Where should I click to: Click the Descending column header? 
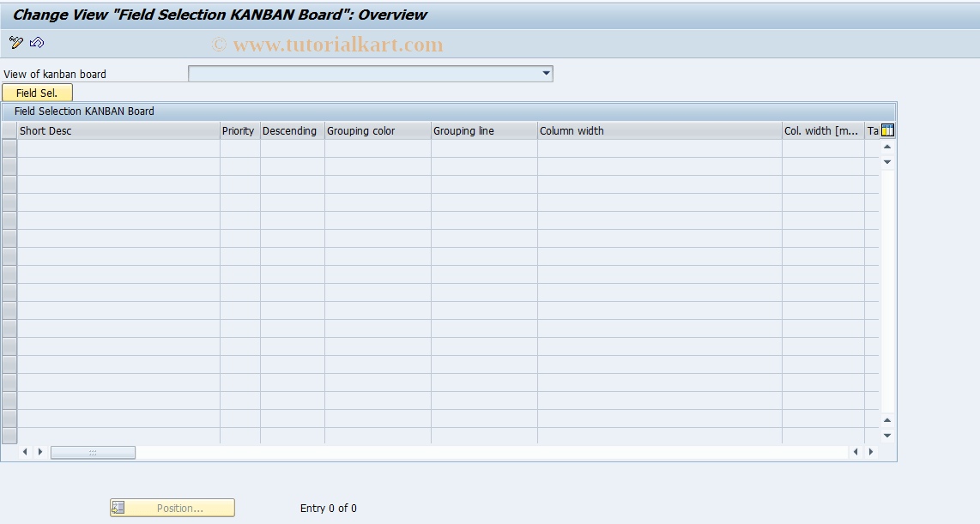point(290,130)
